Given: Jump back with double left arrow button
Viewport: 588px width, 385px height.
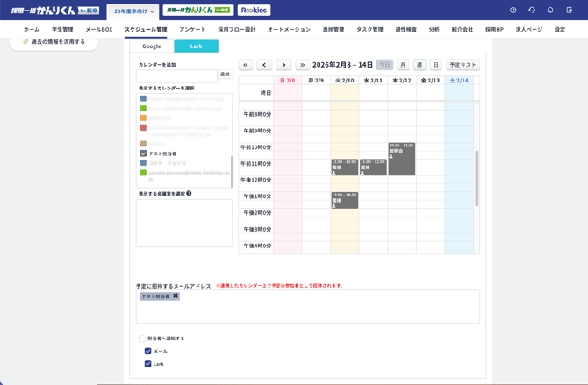Looking at the screenshot, I should pyautogui.click(x=246, y=65).
